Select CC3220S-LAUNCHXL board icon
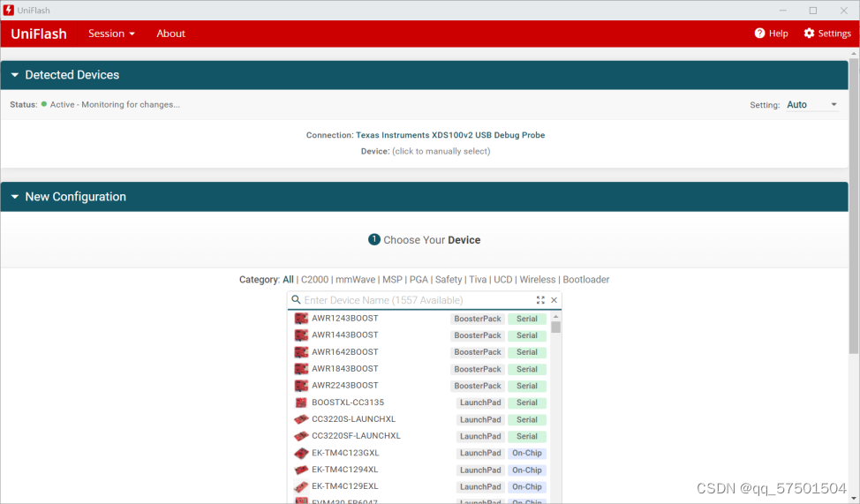 click(x=301, y=419)
